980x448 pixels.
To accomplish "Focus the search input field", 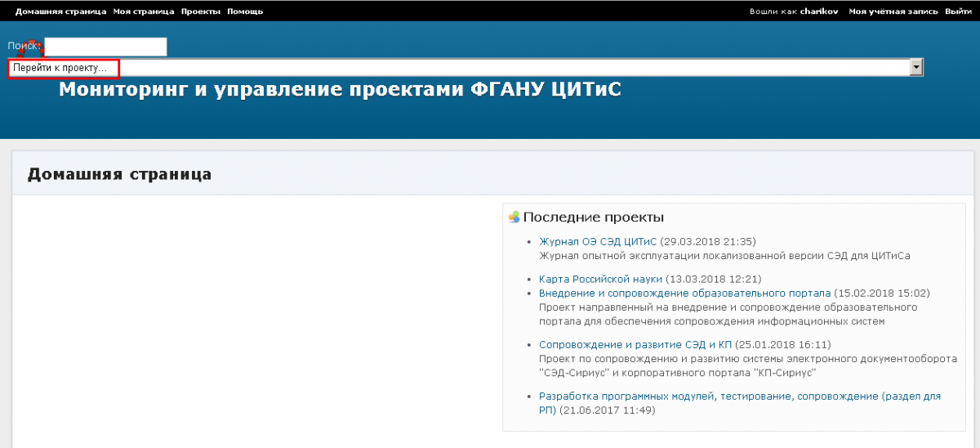I will coord(105,47).
